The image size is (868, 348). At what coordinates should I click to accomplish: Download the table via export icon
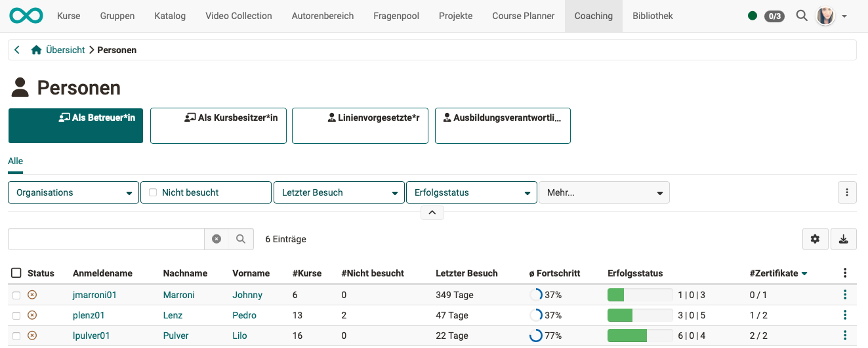tap(844, 239)
